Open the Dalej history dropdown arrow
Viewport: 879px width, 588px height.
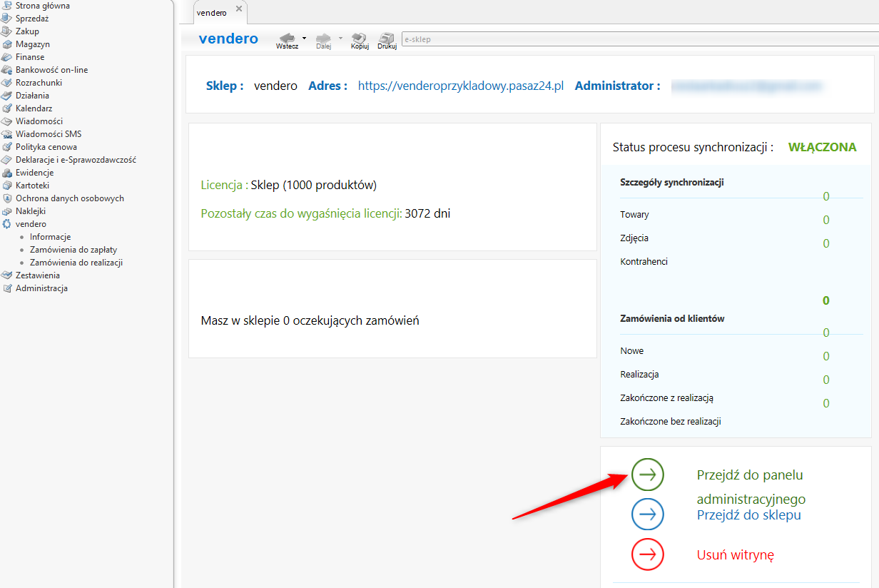pyautogui.click(x=340, y=38)
